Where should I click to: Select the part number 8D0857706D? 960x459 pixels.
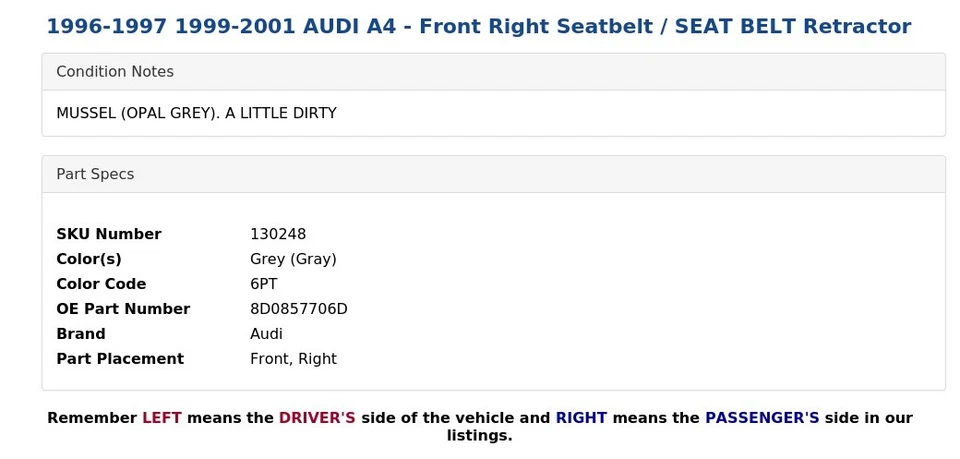tap(299, 309)
